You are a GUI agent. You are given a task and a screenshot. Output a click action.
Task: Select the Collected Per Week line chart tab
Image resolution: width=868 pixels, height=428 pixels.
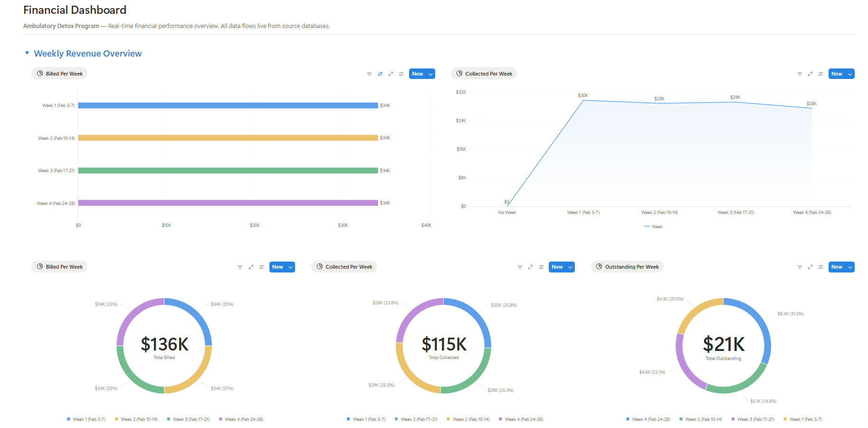click(x=484, y=74)
